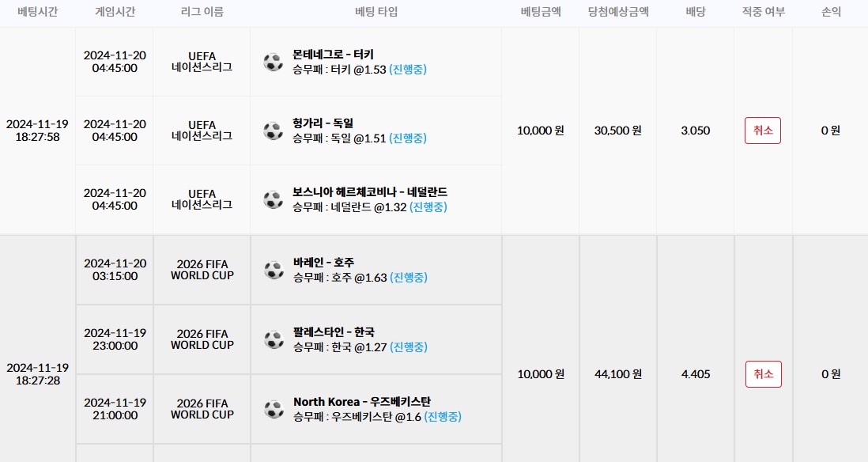The height and width of the screenshot is (462, 868).
Task: Select the 베팅시간 column header
Action: pyautogui.click(x=38, y=12)
